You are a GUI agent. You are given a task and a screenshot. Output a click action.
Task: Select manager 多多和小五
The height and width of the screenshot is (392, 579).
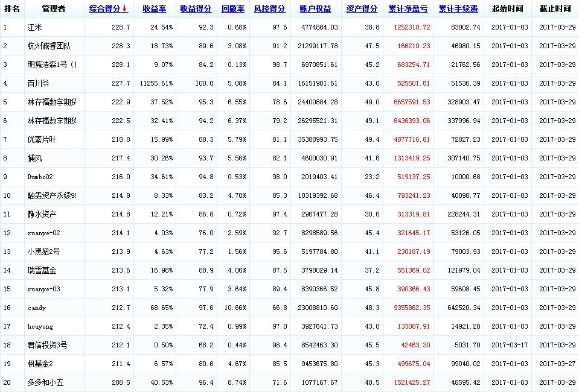(x=45, y=382)
